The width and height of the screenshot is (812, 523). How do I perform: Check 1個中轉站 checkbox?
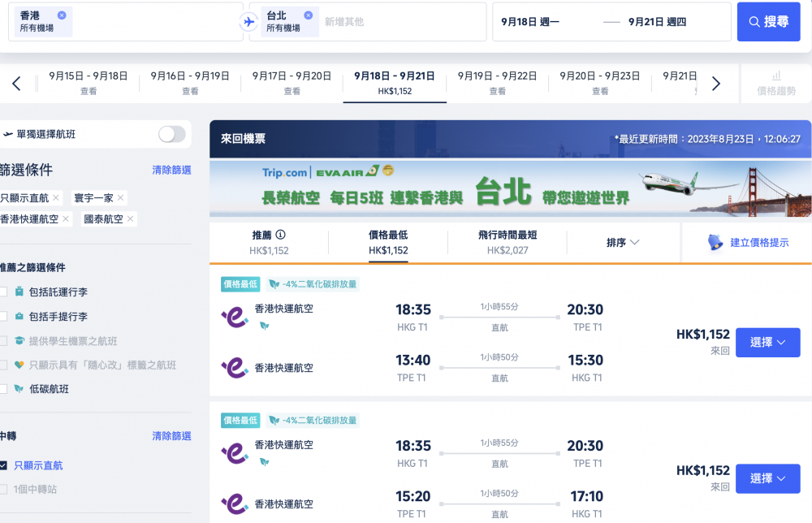coord(3,490)
